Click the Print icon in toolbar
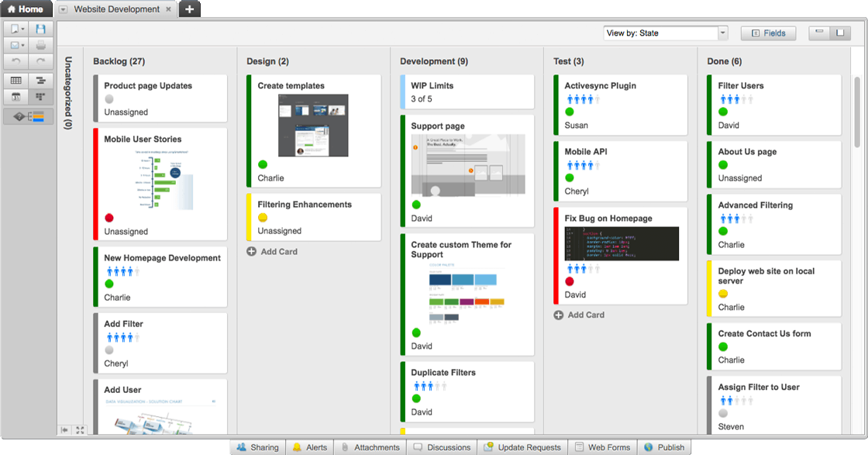The image size is (868, 455). click(40, 45)
